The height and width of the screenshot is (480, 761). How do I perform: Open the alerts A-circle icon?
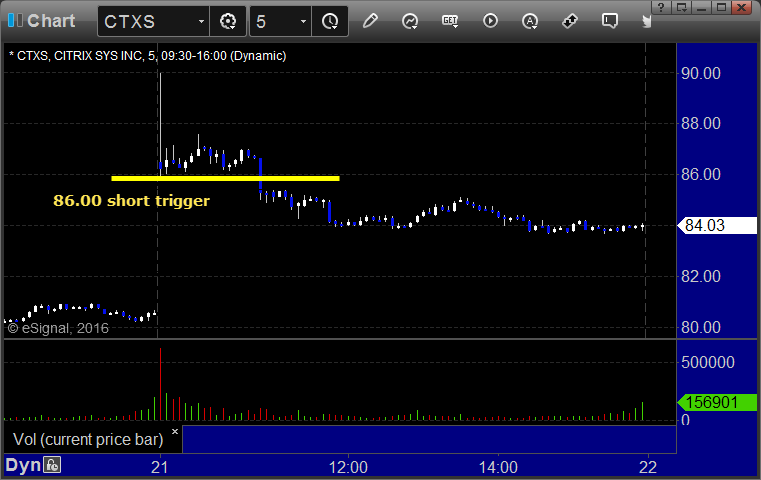coord(529,21)
